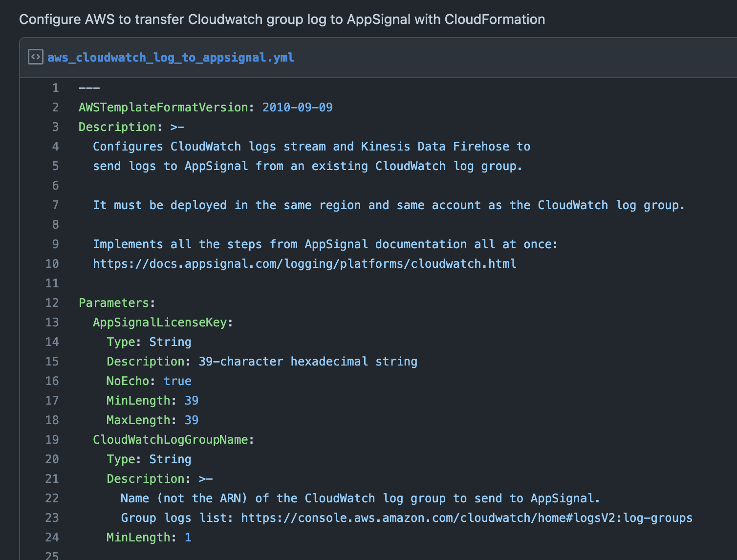Select line number 12 beside Parameters
The width and height of the screenshot is (737, 560).
[x=52, y=302]
